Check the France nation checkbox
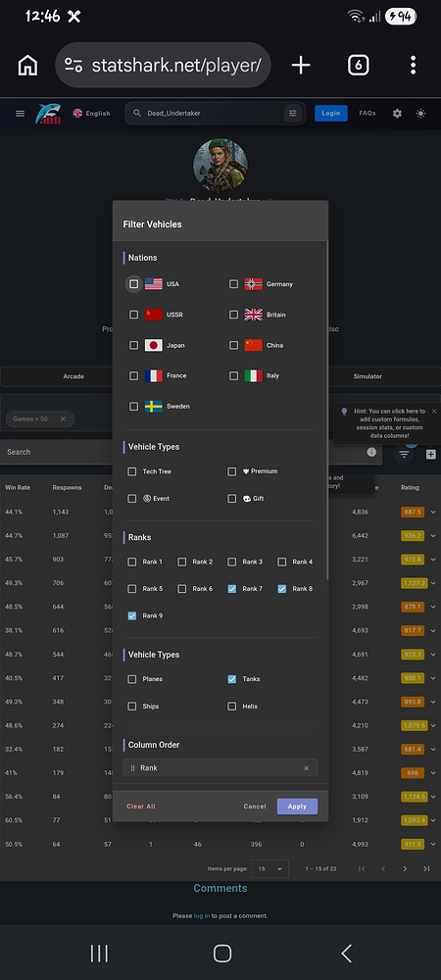The width and height of the screenshot is (441, 980). pyautogui.click(x=133, y=375)
